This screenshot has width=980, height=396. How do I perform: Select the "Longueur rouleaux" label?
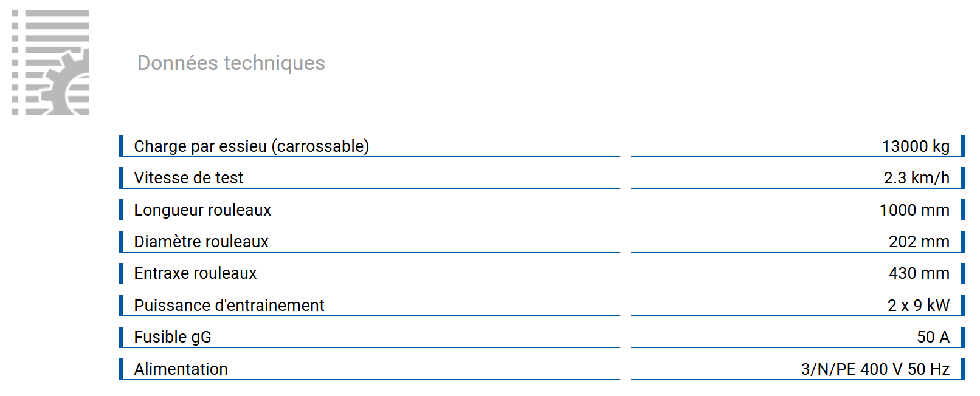202,210
